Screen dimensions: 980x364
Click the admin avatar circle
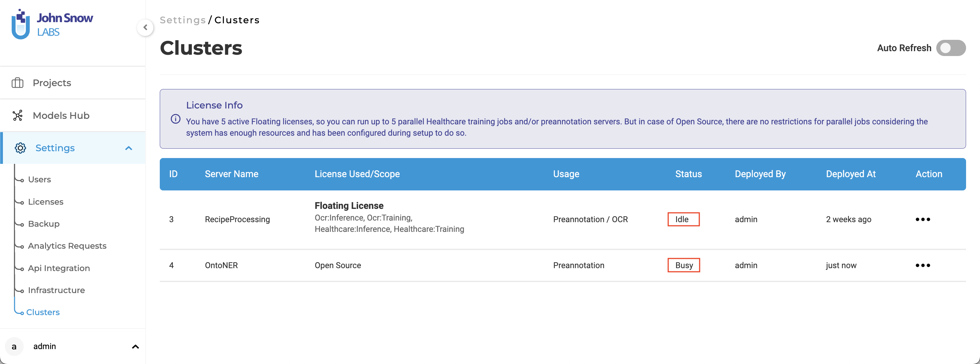pos(14,347)
